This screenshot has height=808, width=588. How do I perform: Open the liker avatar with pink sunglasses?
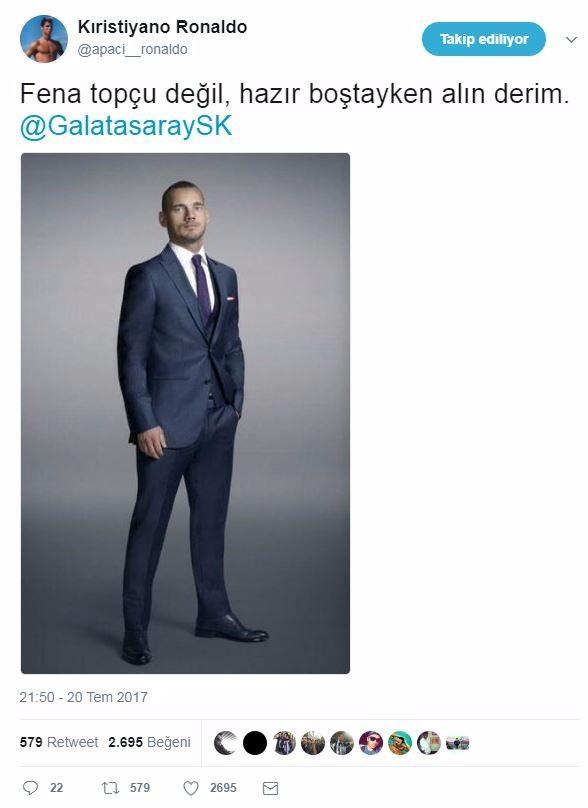371,743
